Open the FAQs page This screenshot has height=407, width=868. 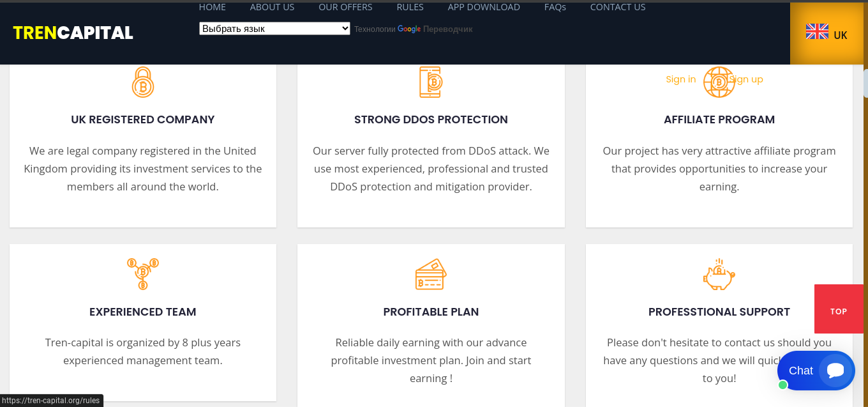point(555,7)
